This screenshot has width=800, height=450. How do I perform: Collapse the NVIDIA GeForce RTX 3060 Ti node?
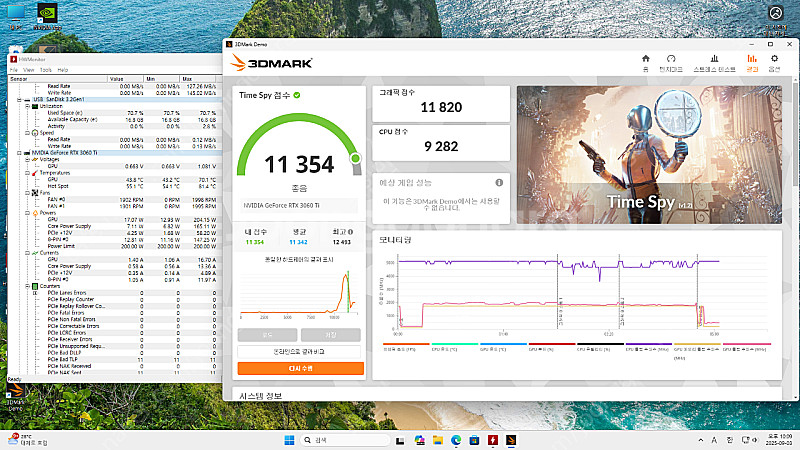coord(19,153)
